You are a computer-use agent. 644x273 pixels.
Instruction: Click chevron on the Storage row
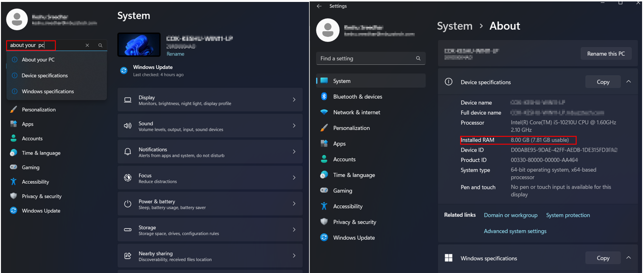point(294,230)
